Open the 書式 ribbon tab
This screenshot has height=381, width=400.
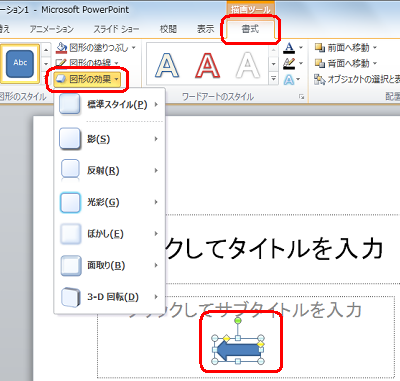coord(250,29)
